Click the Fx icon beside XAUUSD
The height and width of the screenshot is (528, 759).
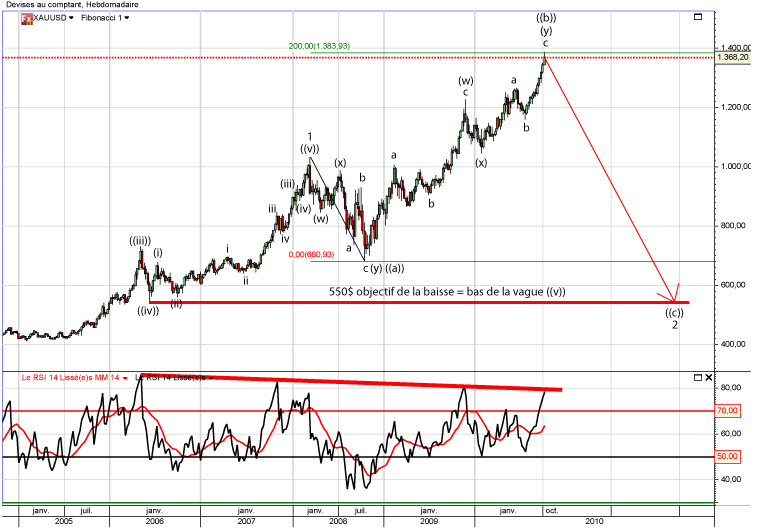[x=26, y=19]
